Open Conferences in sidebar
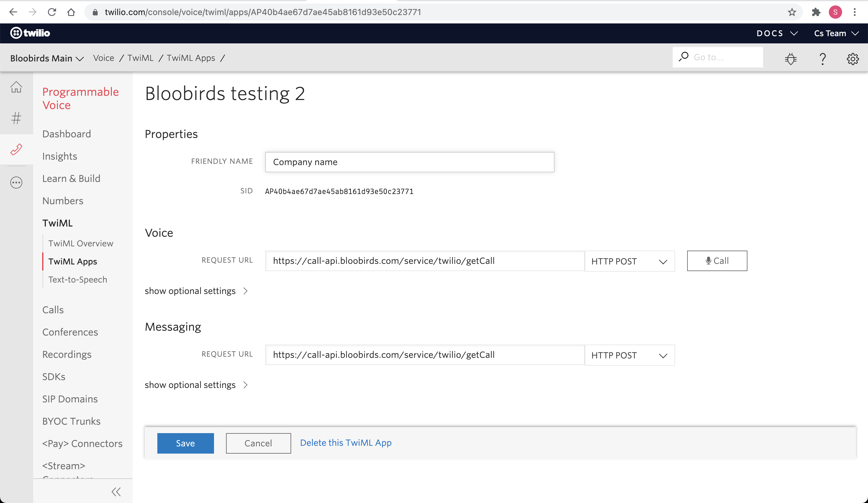 (70, 332)
